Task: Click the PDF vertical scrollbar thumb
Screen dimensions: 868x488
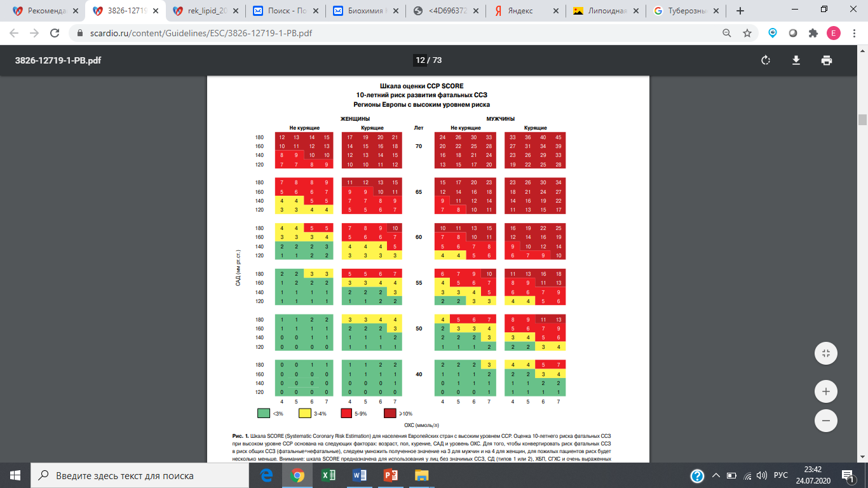Action: click(x=862, y=119)
